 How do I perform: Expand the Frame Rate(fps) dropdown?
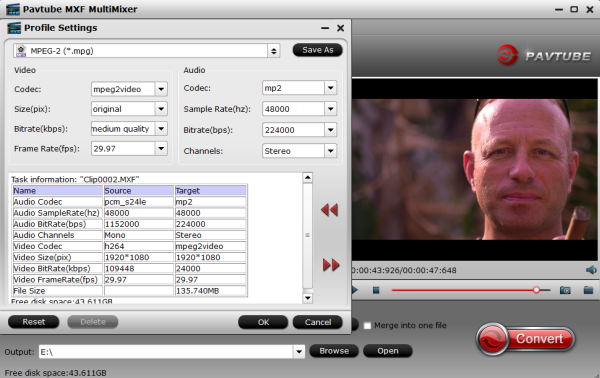(x=161, y=148)
